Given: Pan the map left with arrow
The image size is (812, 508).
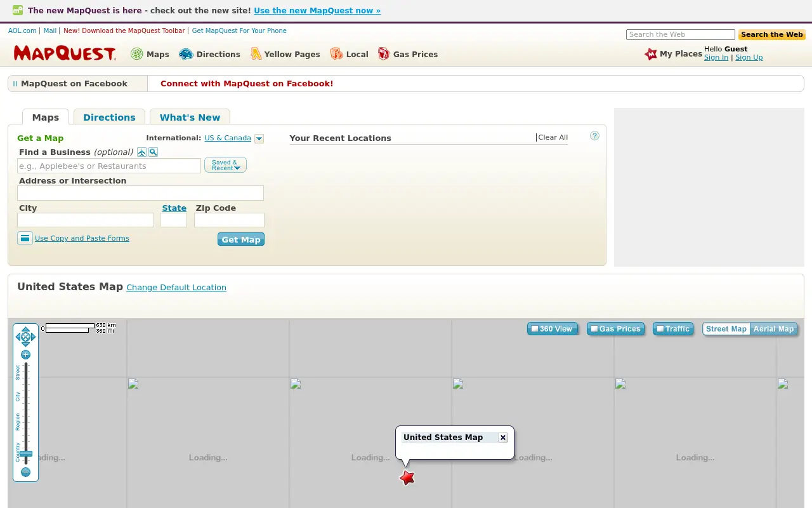Looking at the screenshot, I should click(18, 337).
